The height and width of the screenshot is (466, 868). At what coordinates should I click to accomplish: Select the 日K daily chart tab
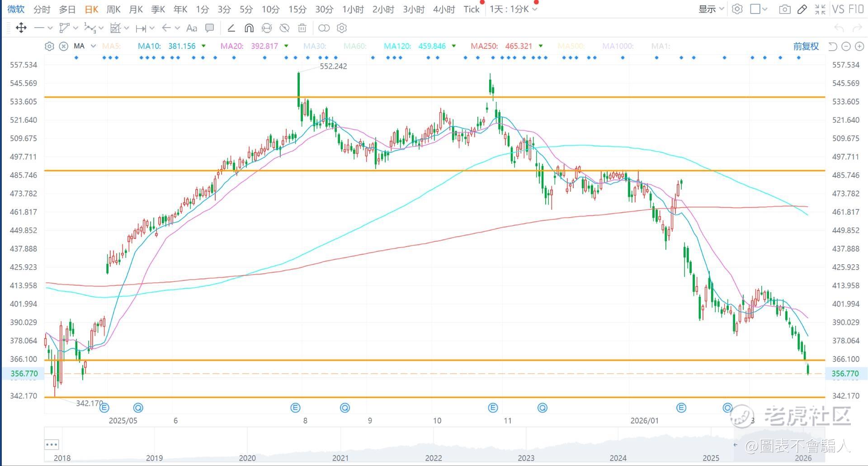pos(91,9)
